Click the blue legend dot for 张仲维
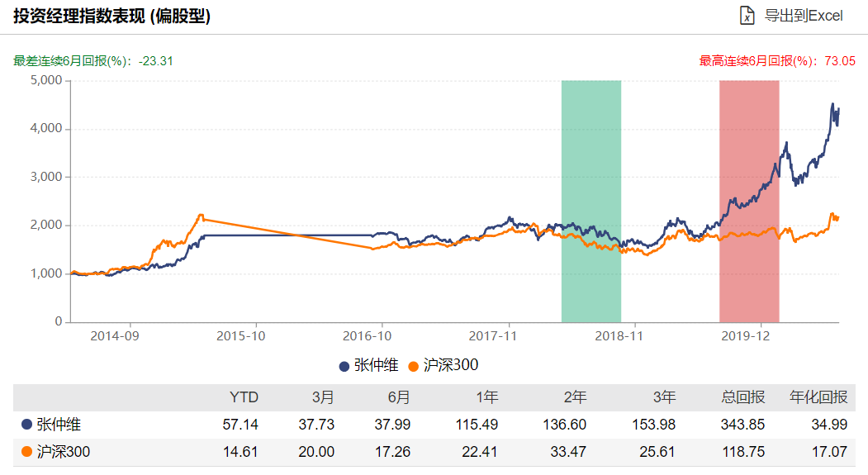The height and width of the screenshot is (475, 868). [344, 365]
